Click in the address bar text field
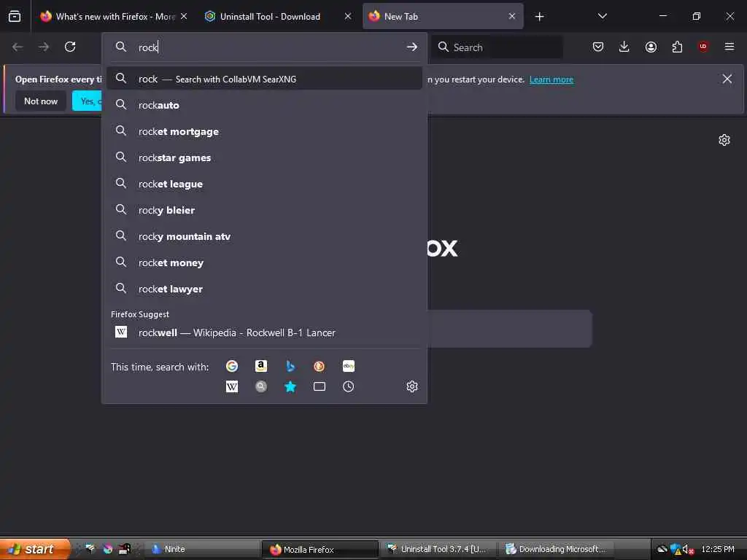 point(269,47)
